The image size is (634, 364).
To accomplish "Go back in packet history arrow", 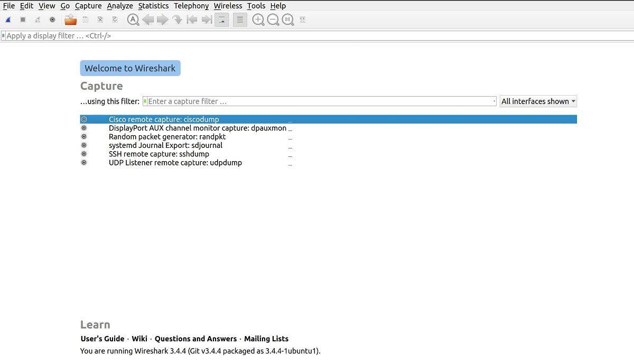I will pyautogui.click(x=148, y=20).
